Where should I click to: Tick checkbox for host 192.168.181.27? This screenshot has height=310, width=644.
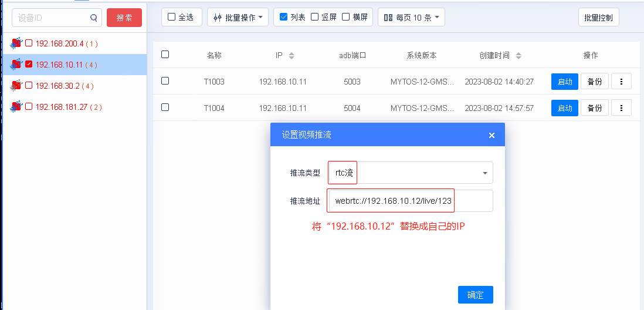(29, 107)
